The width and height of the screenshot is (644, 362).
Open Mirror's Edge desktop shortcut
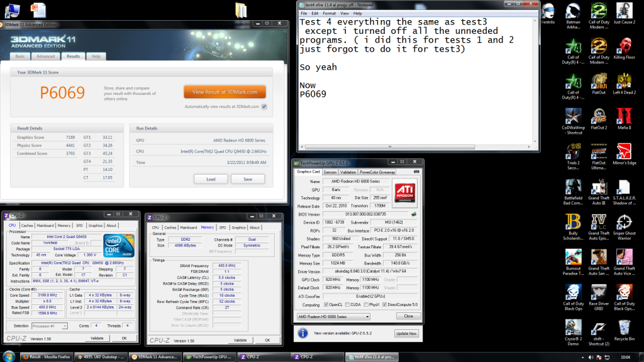[624, 155]
